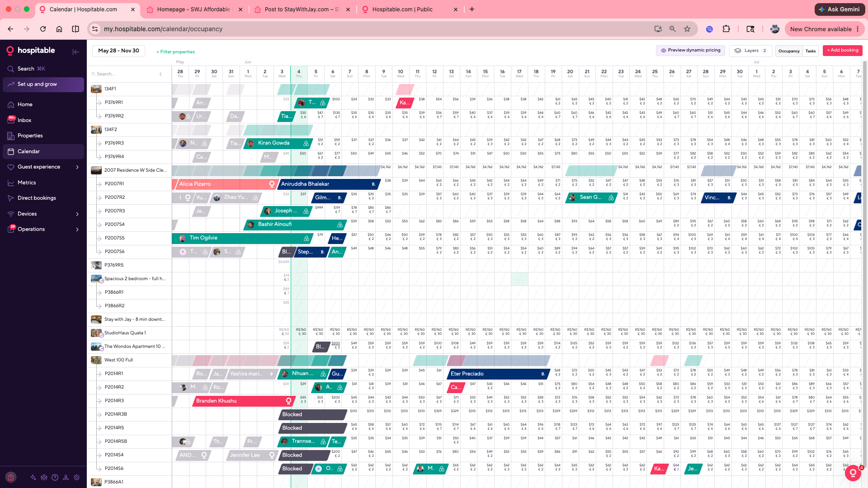
Task: Open the chat support bubble
Action: point(853,473)
